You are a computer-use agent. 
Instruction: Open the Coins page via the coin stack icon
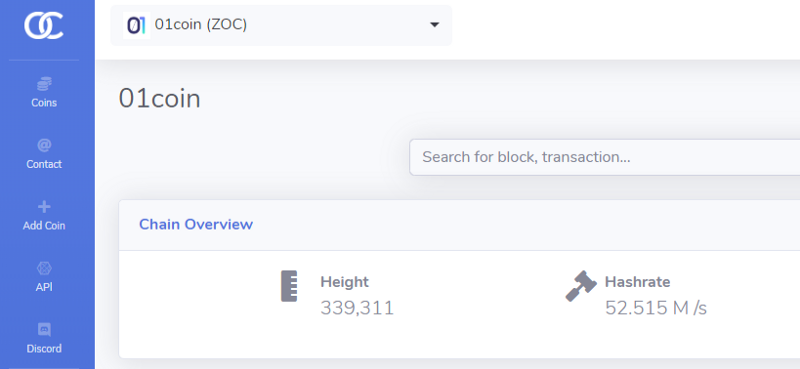pos(44,84)
